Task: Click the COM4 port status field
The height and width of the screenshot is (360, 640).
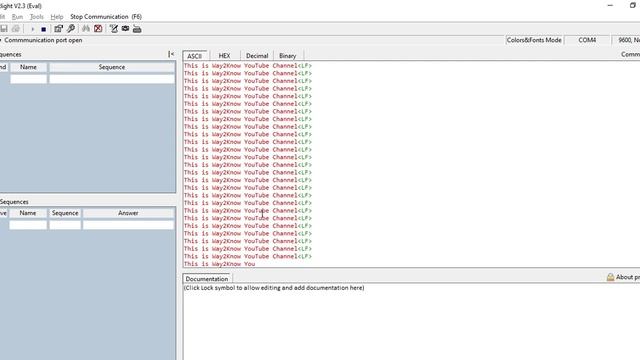Action: coord(587,40)
